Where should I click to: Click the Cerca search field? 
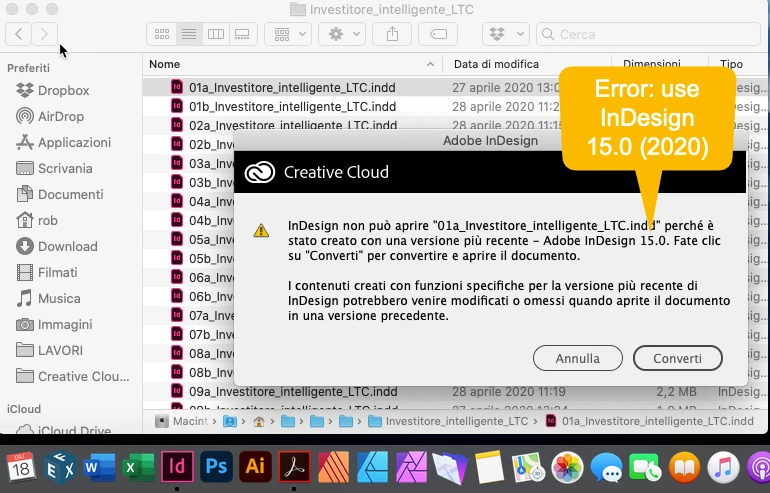pyautogui.click(x=648, y=34)
